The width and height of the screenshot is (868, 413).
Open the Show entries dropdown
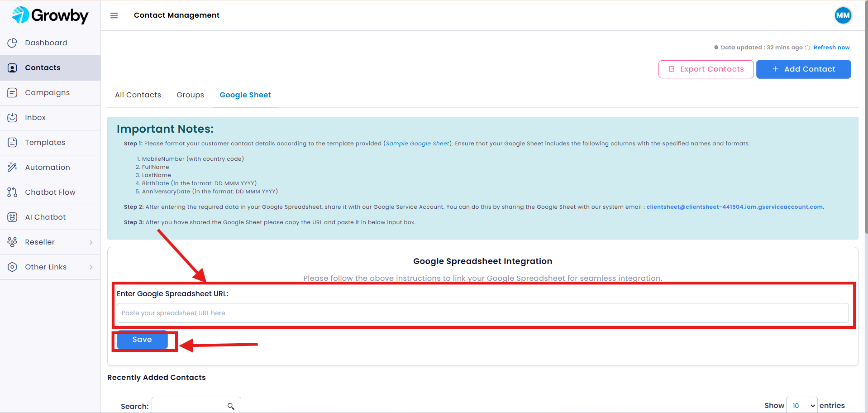802,405
